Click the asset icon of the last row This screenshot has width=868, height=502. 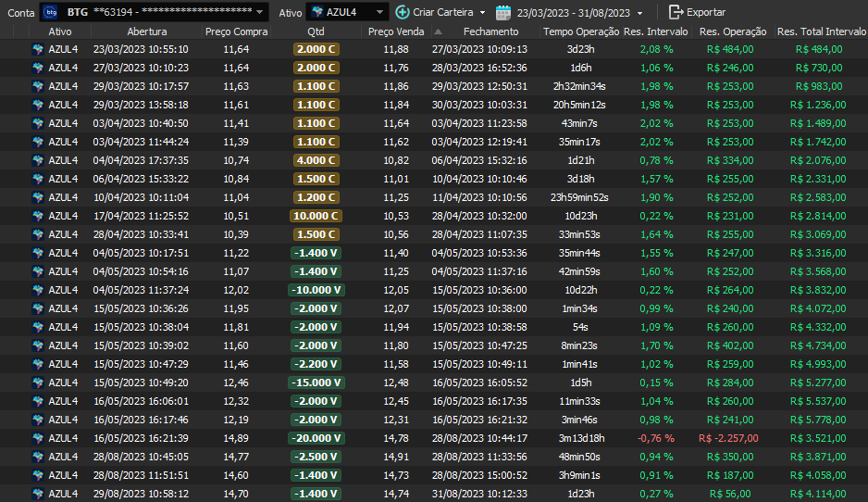pos(38,494)
